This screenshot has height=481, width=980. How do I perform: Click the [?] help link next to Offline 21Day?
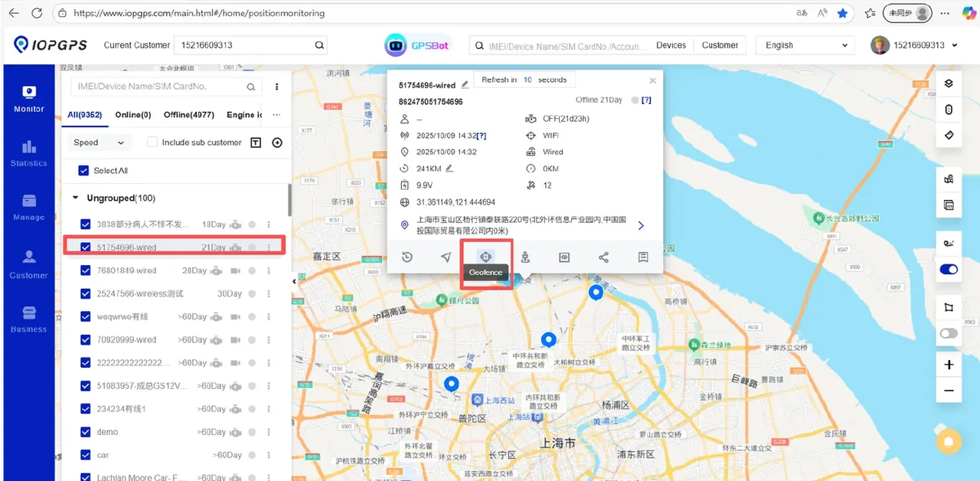[646, 100]
